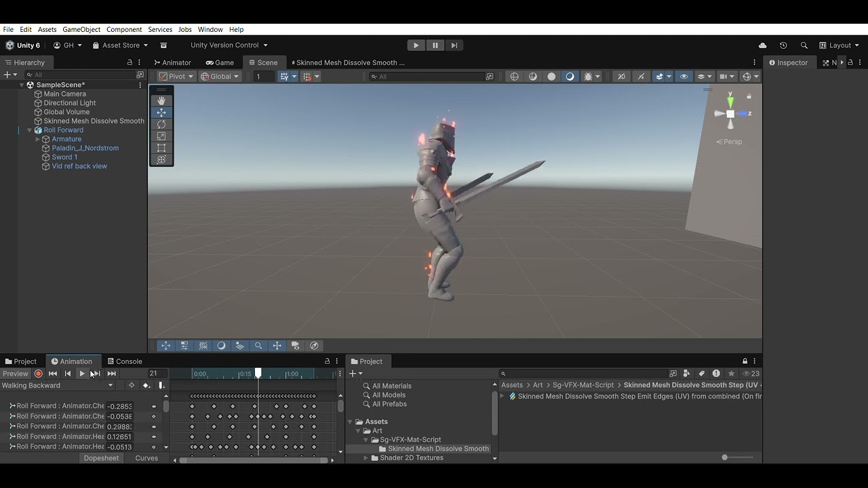Click the Unity Pause button

435,45
